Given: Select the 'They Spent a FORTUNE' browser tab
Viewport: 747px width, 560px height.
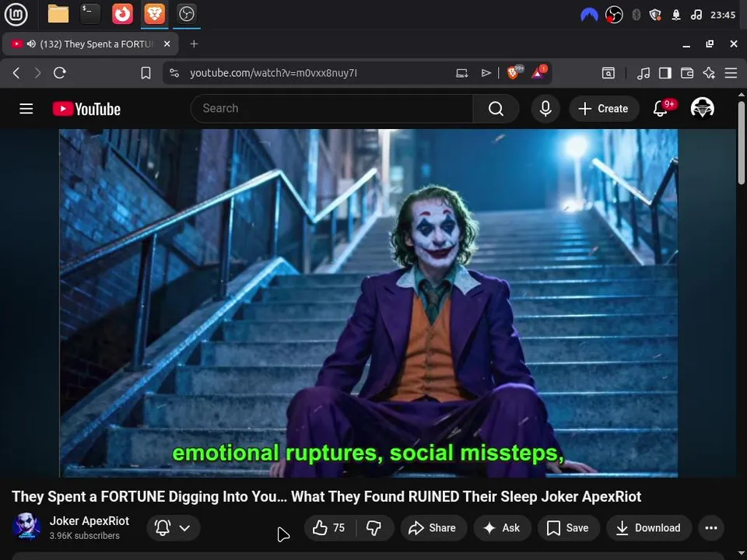Looking at the screenshot, I should 90,44.
